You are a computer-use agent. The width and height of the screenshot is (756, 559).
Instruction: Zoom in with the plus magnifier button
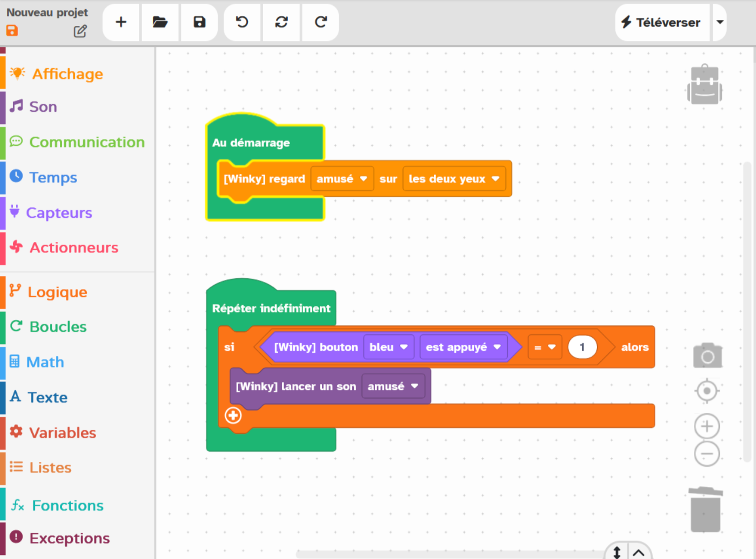[x=707, y=427]
